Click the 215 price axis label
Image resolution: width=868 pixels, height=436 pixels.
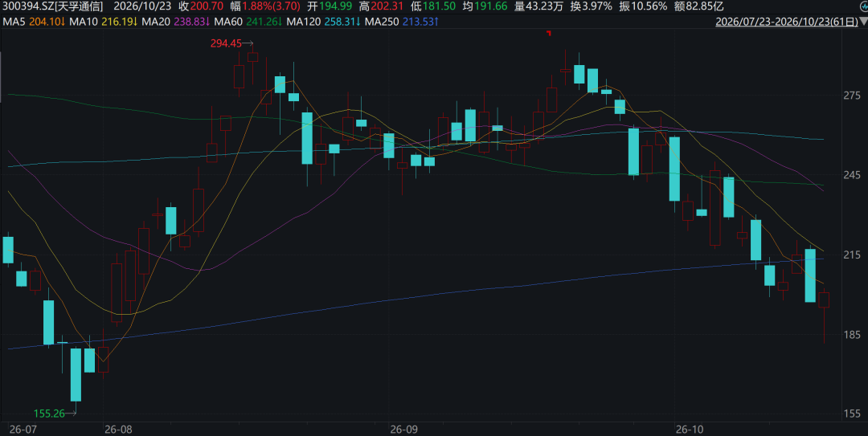[x=852, y=255]
